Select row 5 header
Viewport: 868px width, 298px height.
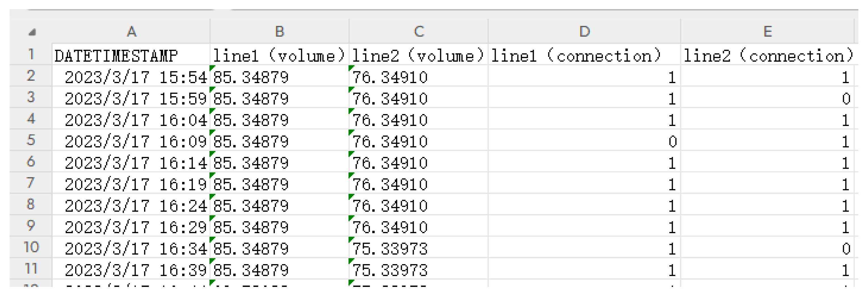[x=31, y=140]
